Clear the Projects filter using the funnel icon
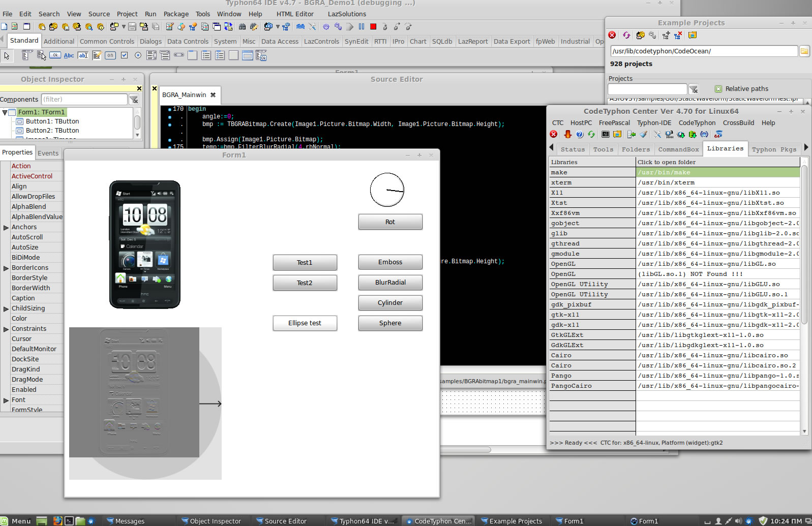The image size is (812, 526). point(694,89)
